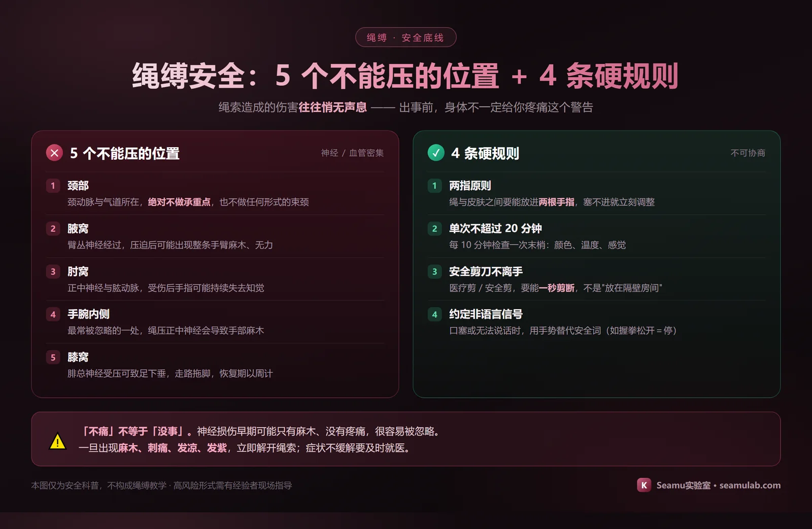Click the description 臂丛神经经过

170,245
